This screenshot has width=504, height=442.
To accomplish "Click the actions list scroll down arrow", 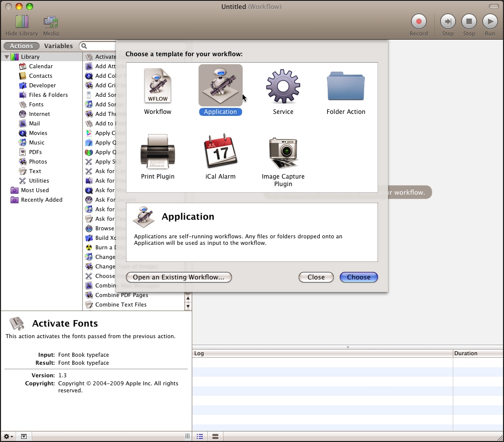I will click(x=188, y=306).
